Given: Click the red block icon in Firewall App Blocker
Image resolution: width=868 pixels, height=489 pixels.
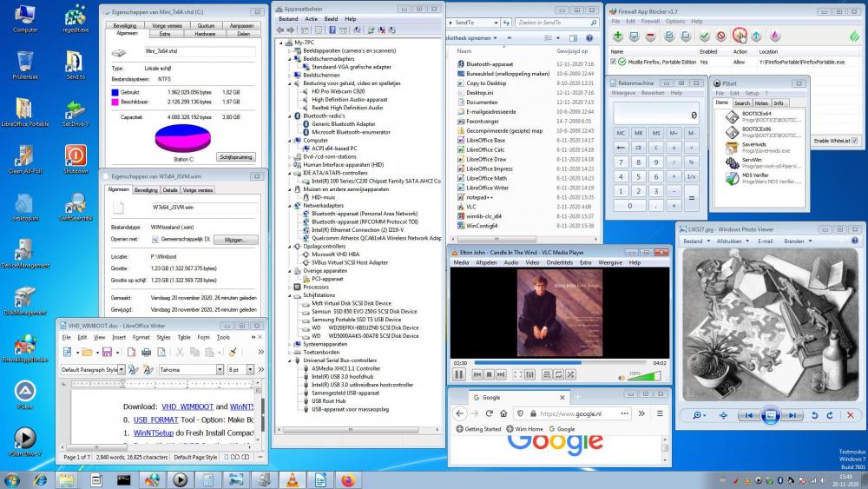Looking at the screenshot, I should [721, 36].
